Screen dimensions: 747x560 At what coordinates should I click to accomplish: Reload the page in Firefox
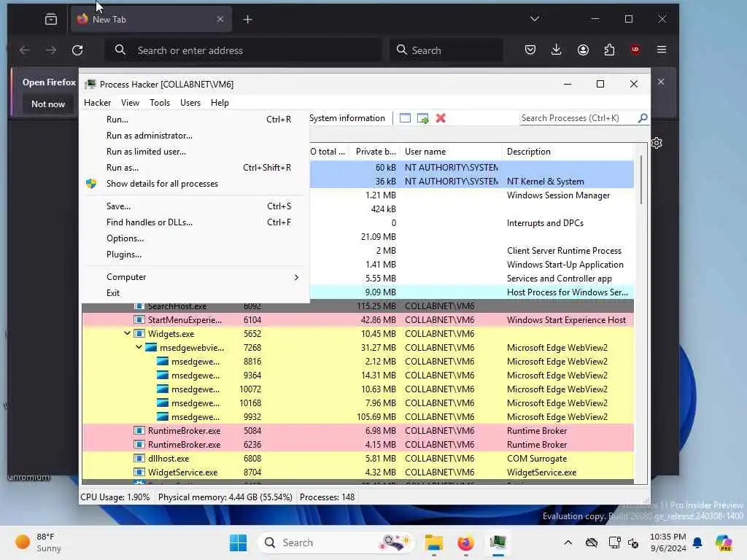[x=77, y=50]
